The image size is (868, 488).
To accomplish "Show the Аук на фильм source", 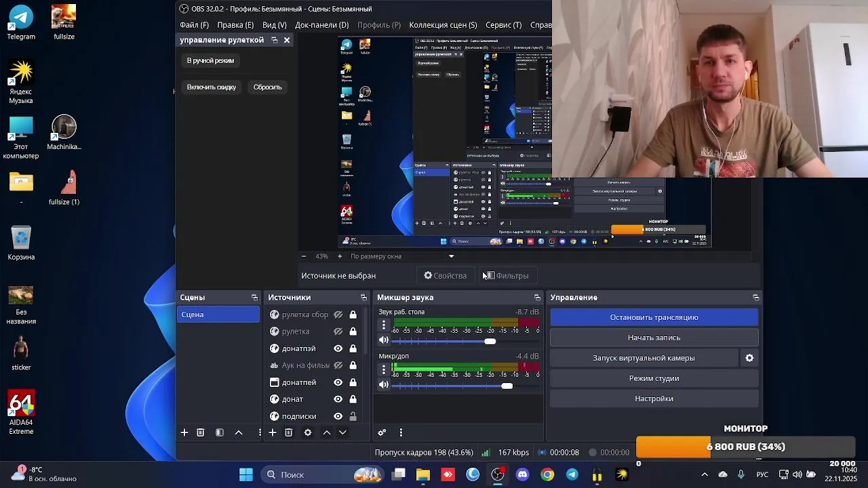I will click(x=338, y=365).
